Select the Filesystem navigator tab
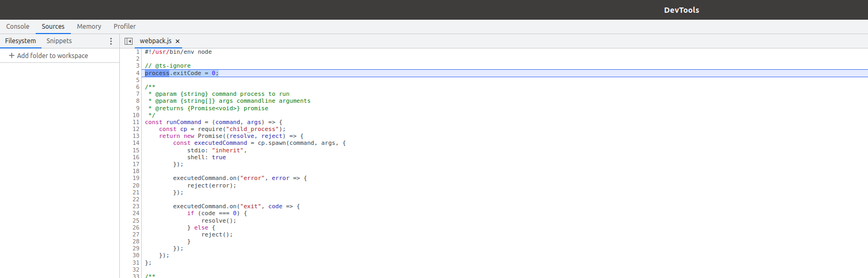The height and width of the screenshot is (278, 868). coord(21,41)
